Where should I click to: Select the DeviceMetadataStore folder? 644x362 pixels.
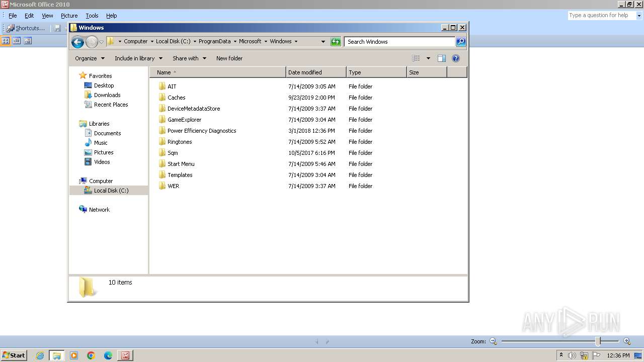(194, 109)
